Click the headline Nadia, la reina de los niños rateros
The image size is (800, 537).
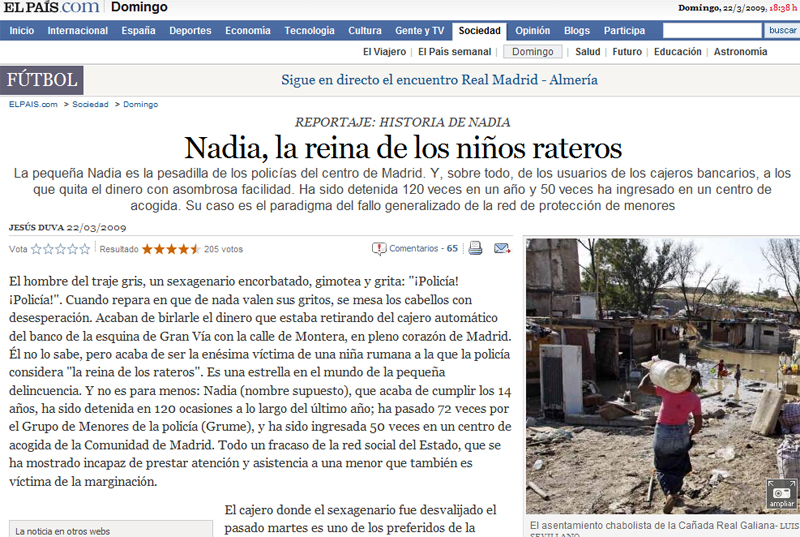(x=403, y=148)
